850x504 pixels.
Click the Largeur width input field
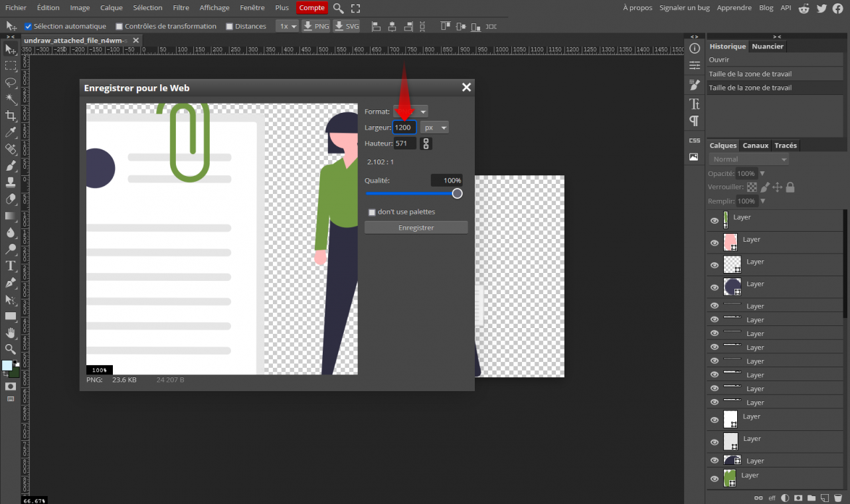404,127
